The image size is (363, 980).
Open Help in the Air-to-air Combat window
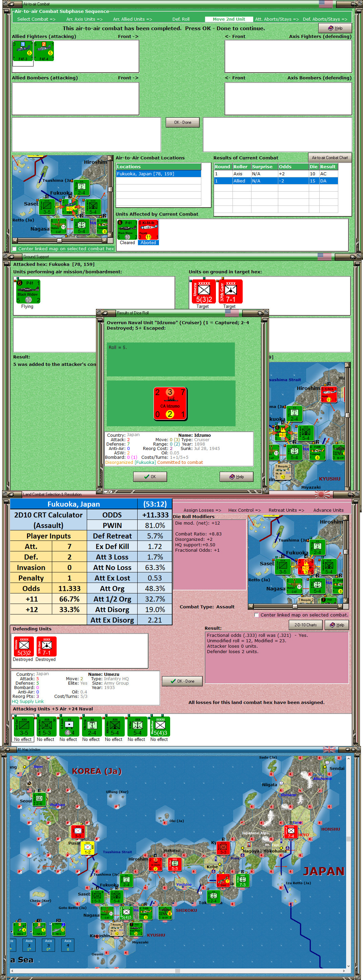pyautogui.click(x=335, y=28)
